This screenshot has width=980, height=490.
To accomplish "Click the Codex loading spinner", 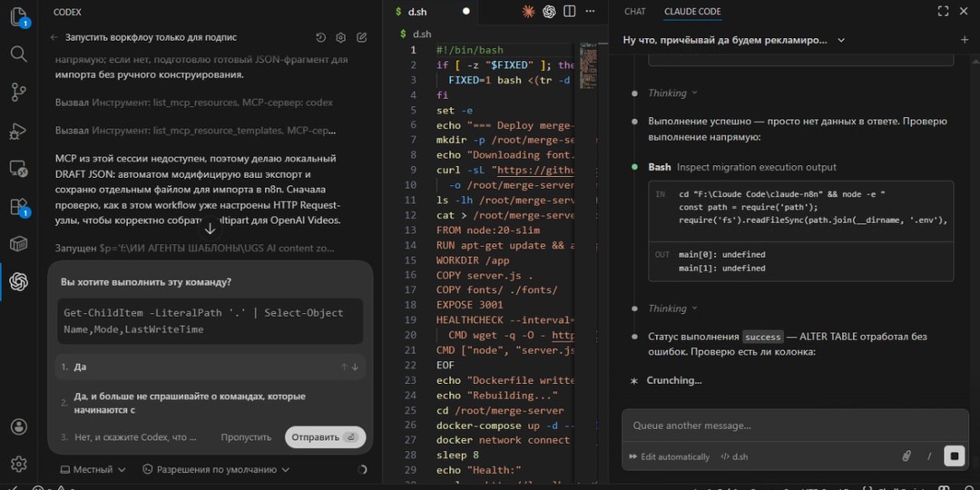I will coord(362,469).
